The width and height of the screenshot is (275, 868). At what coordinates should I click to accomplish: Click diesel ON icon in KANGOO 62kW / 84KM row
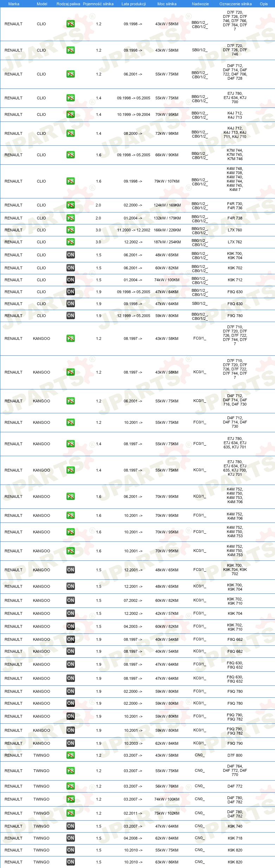71,743
